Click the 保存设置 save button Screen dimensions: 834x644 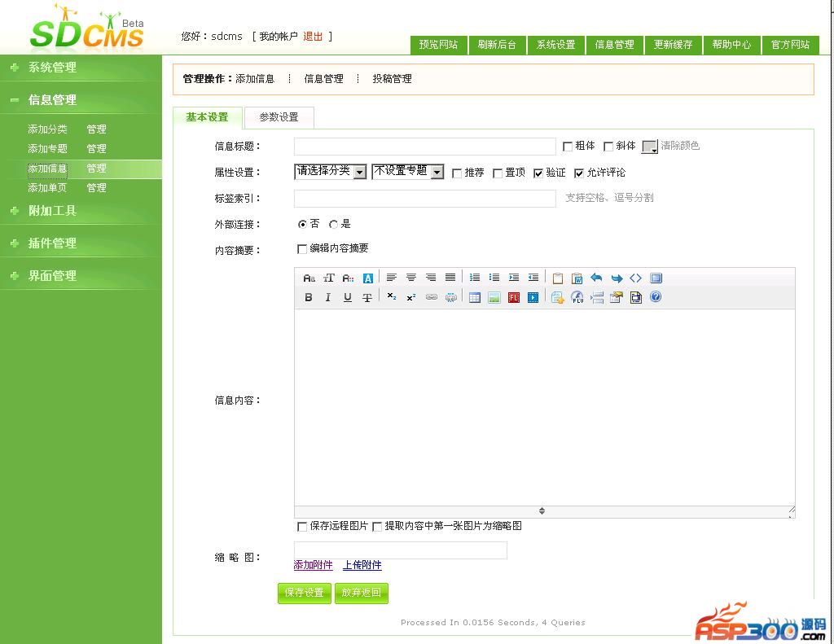pyautogui.click(x=305, y=593)
